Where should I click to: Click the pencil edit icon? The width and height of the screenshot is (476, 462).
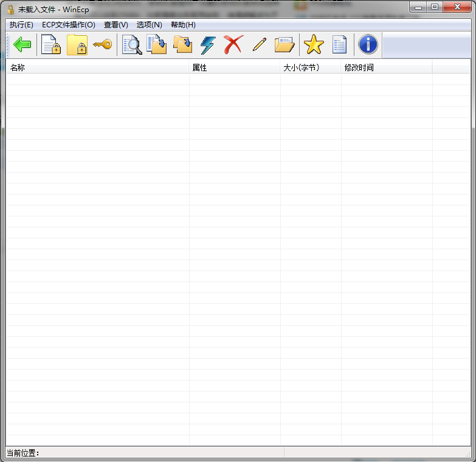(259, 45)
